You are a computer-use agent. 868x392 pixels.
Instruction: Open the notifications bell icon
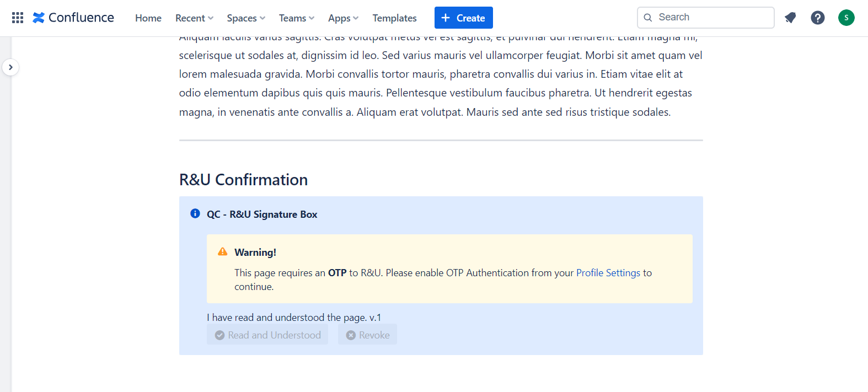click(790, 18)
